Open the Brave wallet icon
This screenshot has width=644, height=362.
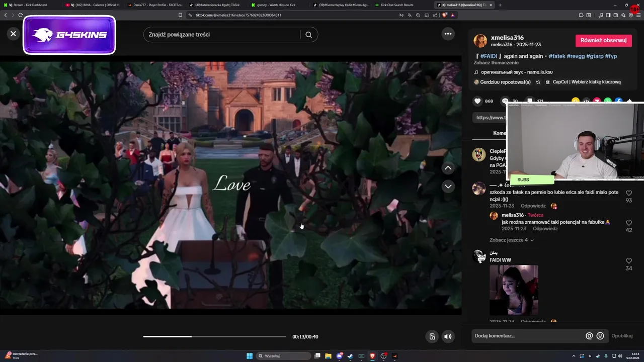(615, 15)
